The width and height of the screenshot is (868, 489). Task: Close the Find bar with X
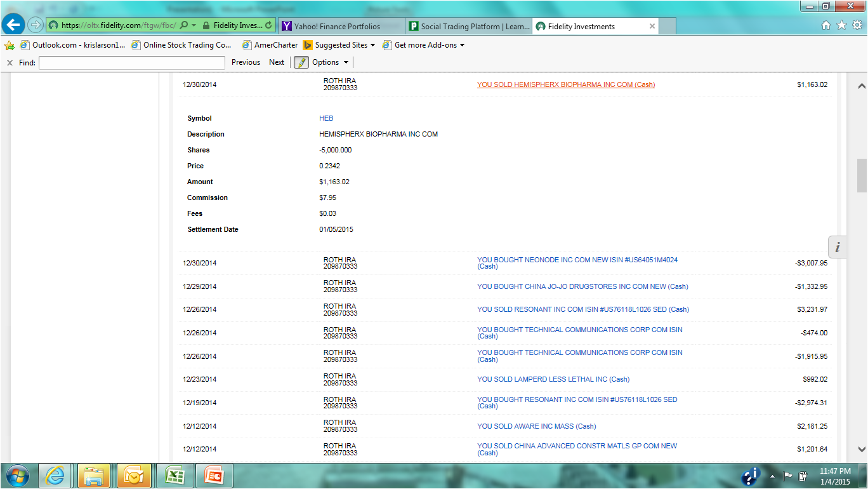point(10,62)
